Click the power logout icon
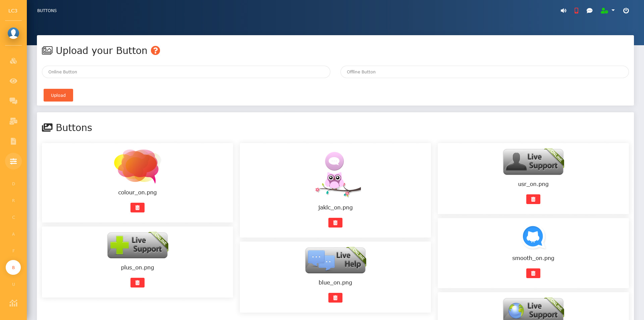This screenshot has width=644, height=320. [x=626, y=11]
